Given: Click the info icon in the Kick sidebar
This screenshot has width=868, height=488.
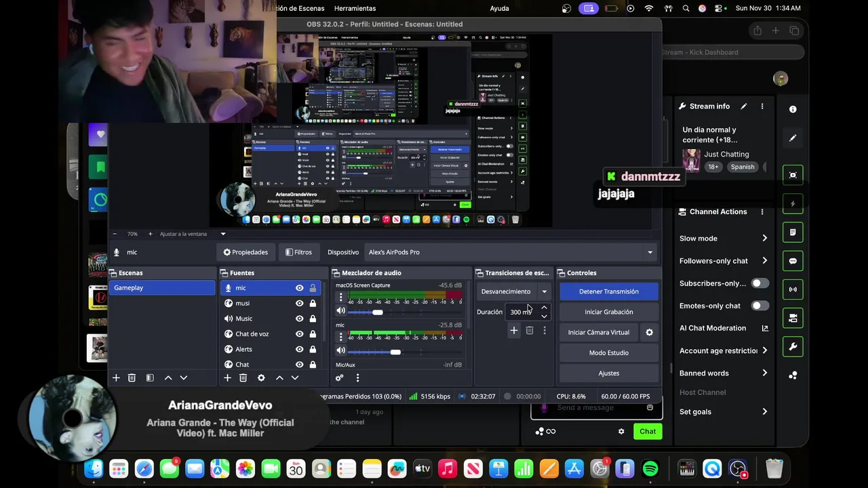Looking at the screenshot, I should [x=793, y=109].
